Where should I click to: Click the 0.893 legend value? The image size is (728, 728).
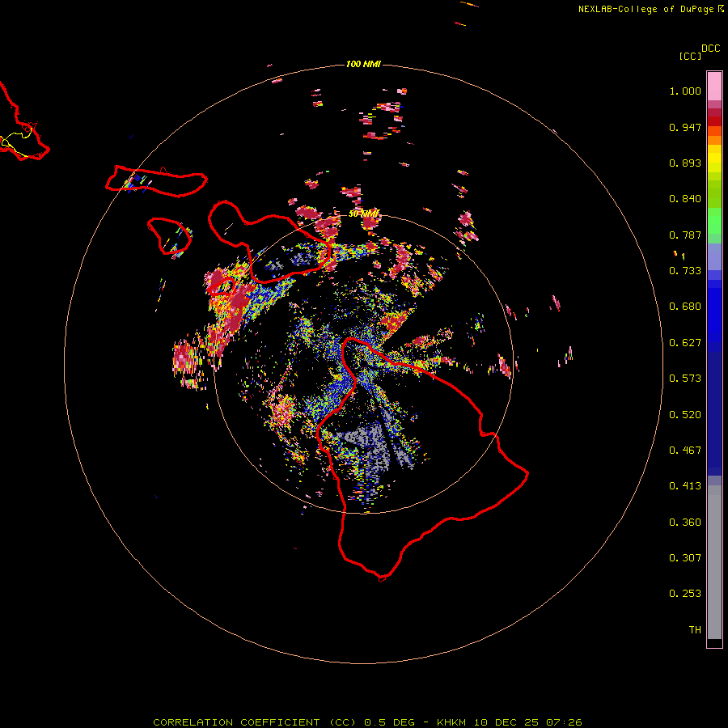[685, 163]
